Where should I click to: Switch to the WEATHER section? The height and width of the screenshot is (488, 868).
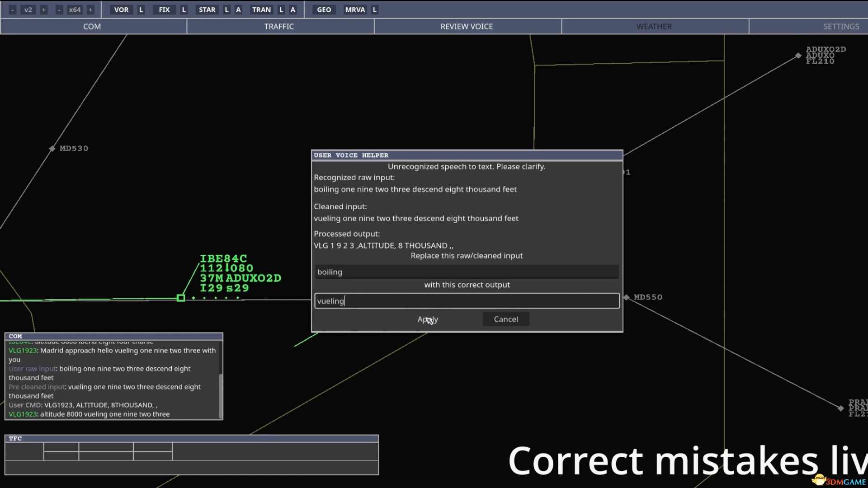654,26
